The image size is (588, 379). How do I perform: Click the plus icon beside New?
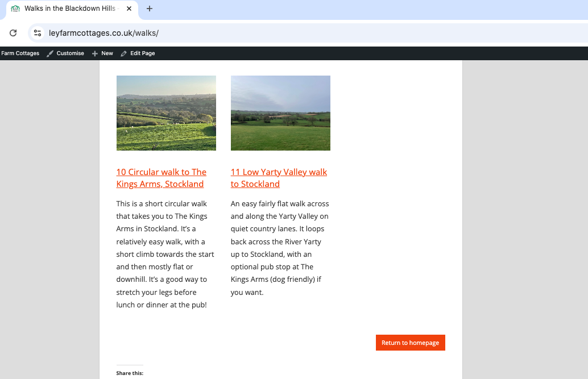[95, 53]
